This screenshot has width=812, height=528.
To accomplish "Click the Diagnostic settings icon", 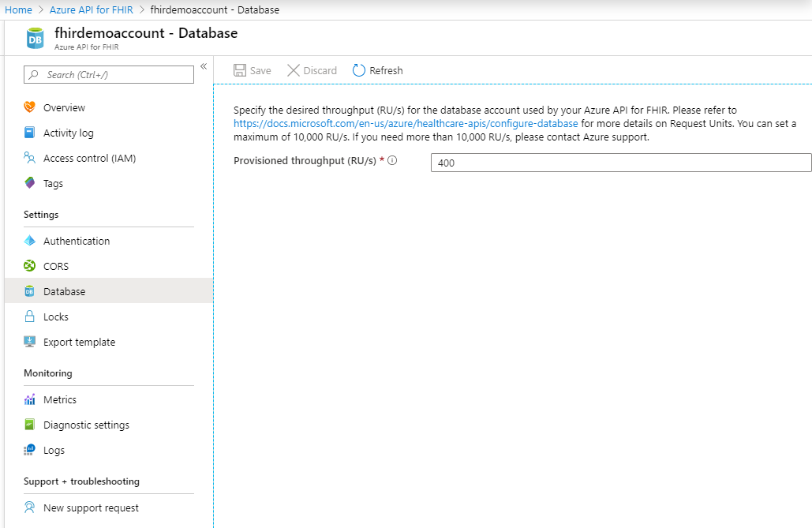I will pos(30,425).
